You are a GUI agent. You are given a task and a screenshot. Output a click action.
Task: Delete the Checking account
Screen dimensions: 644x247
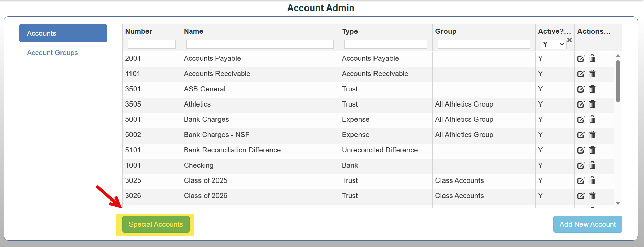pyautogui.click(x=592, y=165)
